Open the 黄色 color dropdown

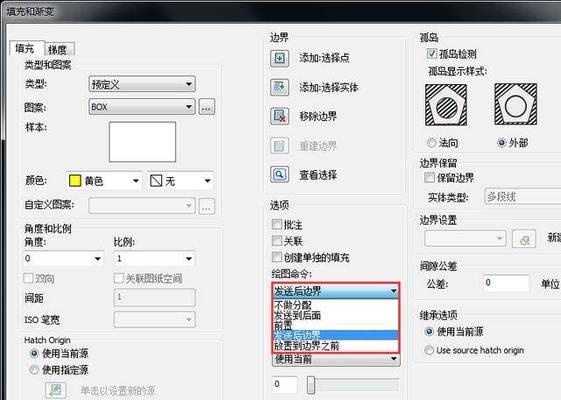point(104,181)
